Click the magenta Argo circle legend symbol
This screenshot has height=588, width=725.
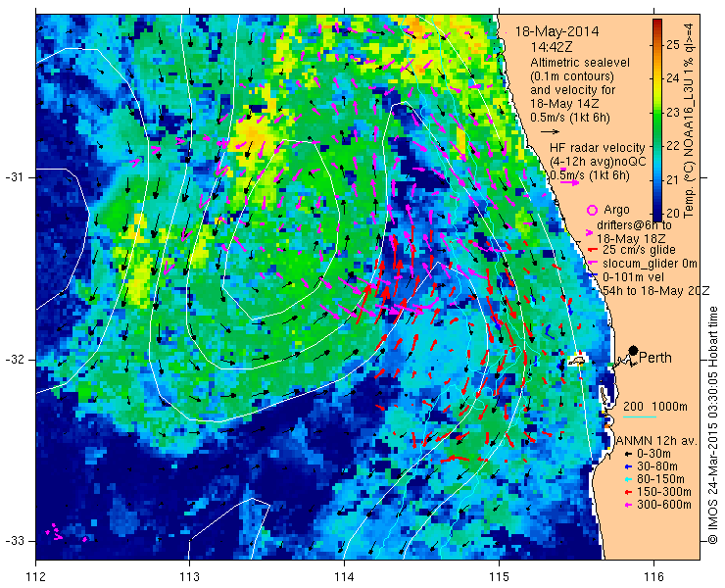[x=592, y=210]
